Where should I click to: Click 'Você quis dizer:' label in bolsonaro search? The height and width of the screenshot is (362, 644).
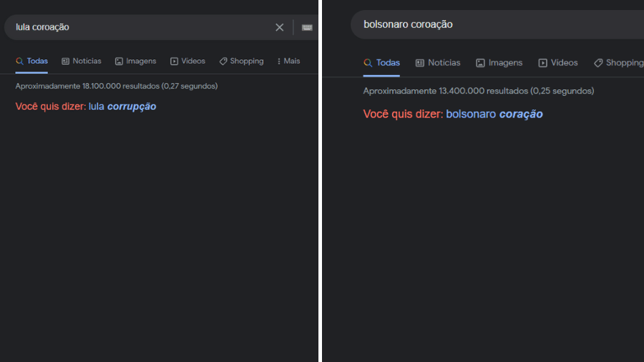pos(404,114)
